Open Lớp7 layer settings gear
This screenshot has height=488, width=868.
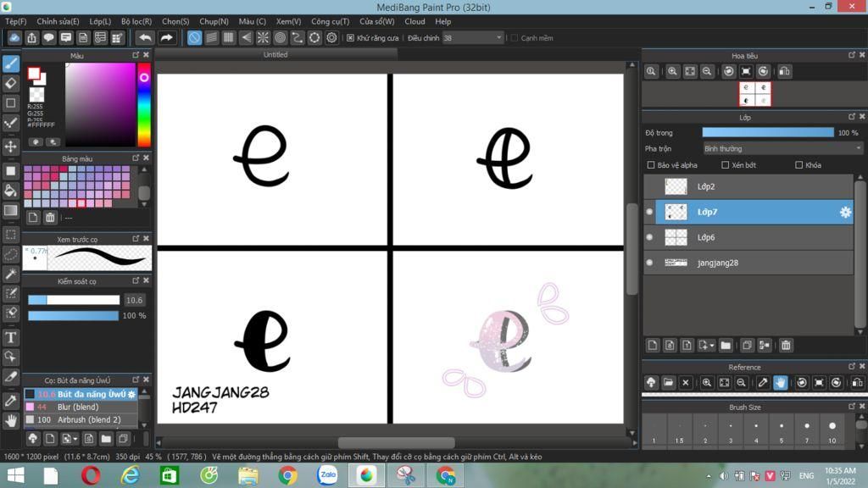[x=845, y=212]
